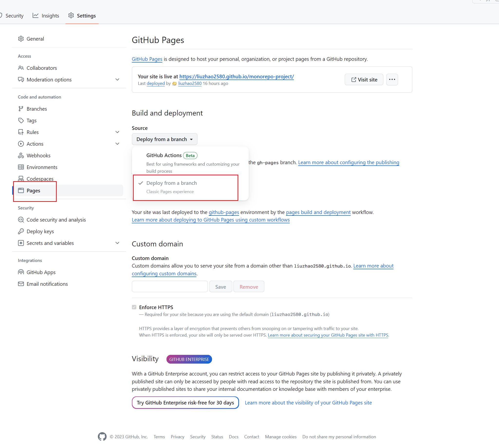The height and width of the screenshot is (448, 499).
Task: Click the liuzhao2580 avatar image
Action: 174,84
